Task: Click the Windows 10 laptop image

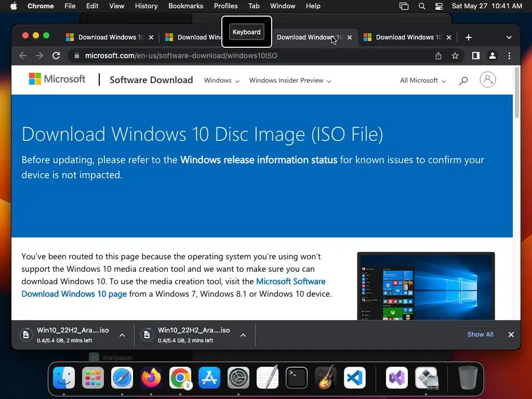Action: click(426, 286)
